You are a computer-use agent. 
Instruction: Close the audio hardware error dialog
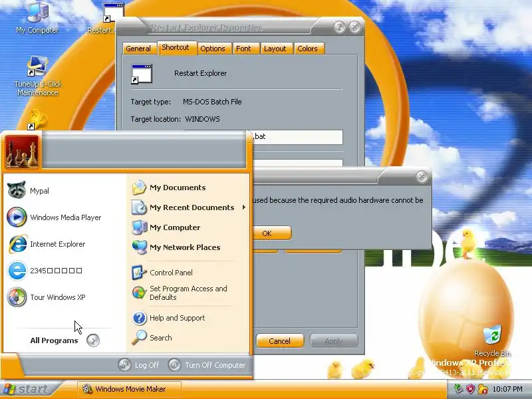422,176
